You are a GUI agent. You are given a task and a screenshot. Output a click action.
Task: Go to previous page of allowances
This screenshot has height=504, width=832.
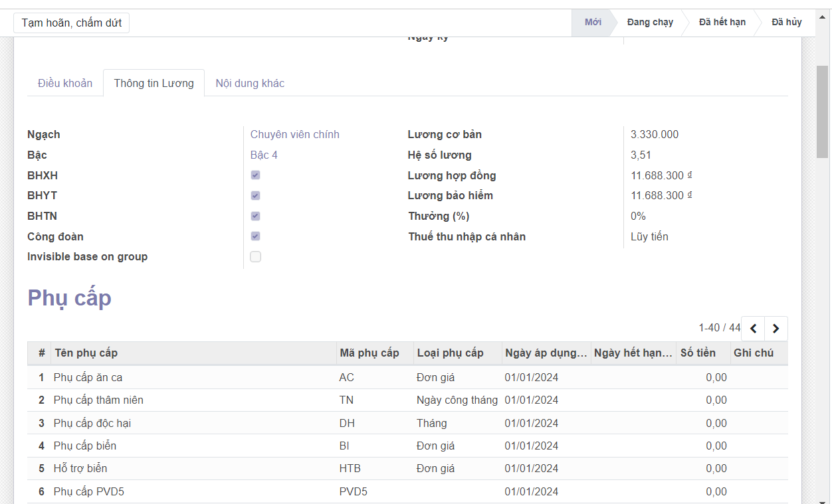(753, 328)
